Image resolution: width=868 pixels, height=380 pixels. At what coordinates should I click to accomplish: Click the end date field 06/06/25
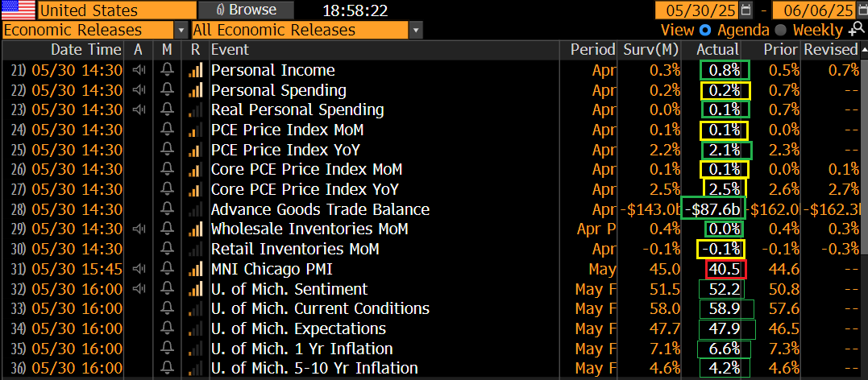point(813,10)
